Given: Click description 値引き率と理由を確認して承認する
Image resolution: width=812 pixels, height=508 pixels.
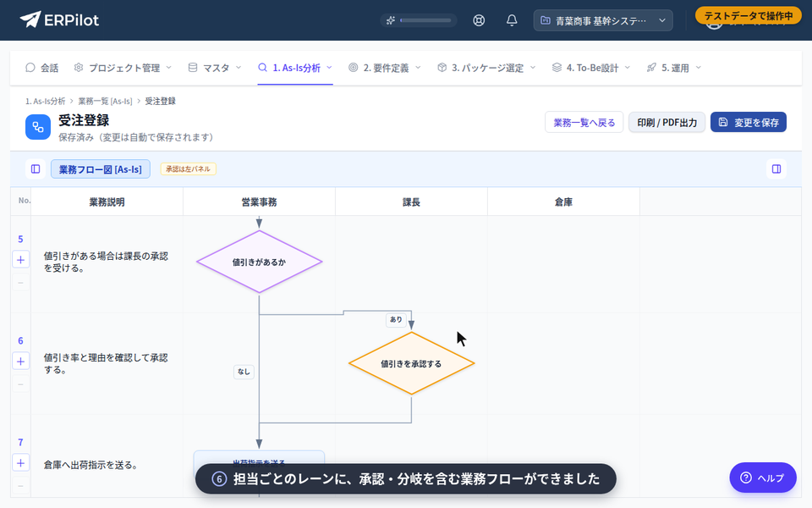Looking at the screenshot, I should pos(106,363).
